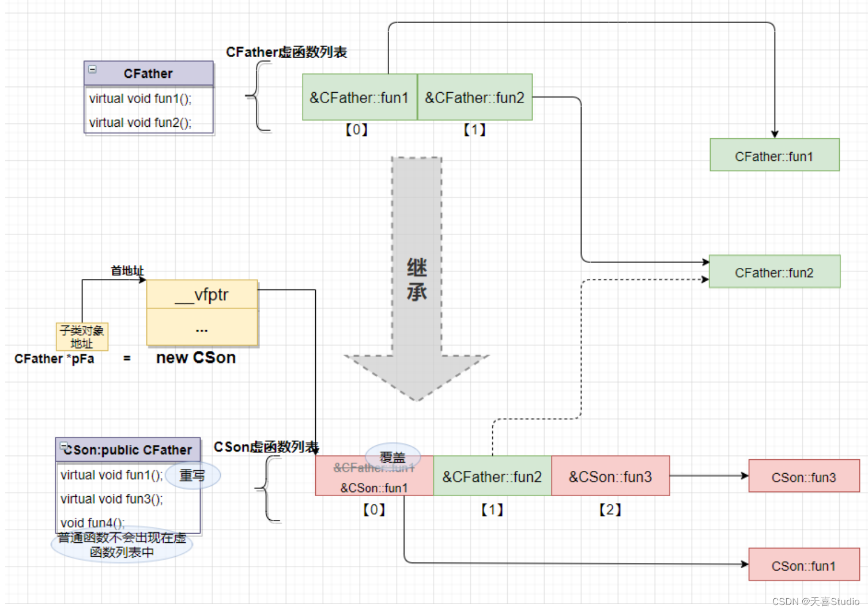
Task: Click index label 【0】 under CSon table
Action: 374,510
